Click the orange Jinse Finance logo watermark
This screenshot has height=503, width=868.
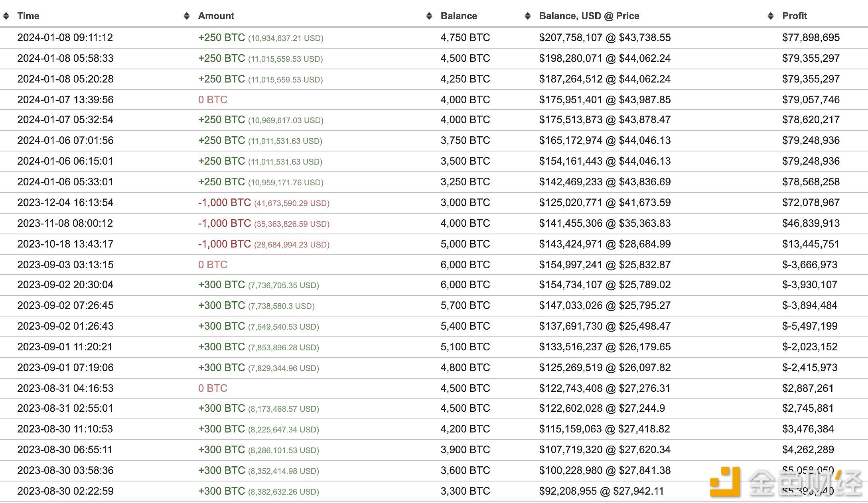724,481
